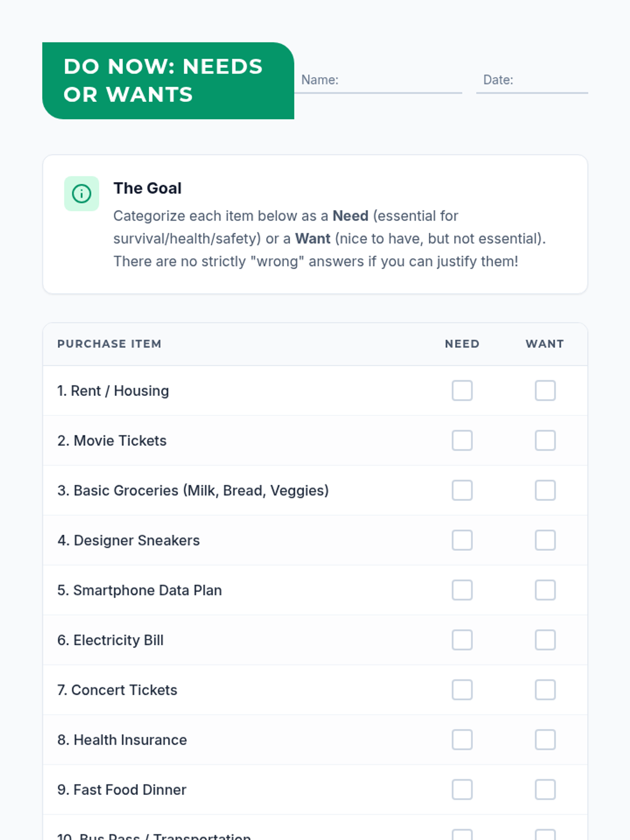Mark Movie Tickets as a Want
Viewport: 630px width, 840px height.
click(545, 440)
